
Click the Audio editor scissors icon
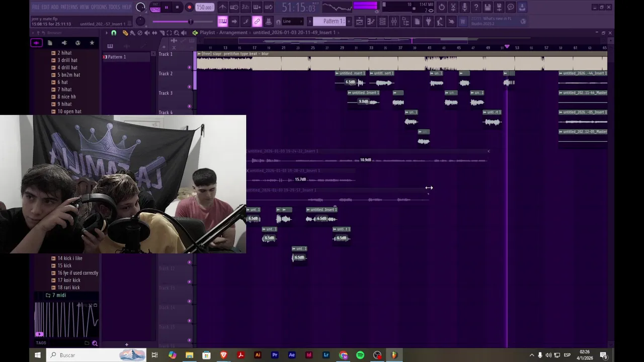point(453,7)
